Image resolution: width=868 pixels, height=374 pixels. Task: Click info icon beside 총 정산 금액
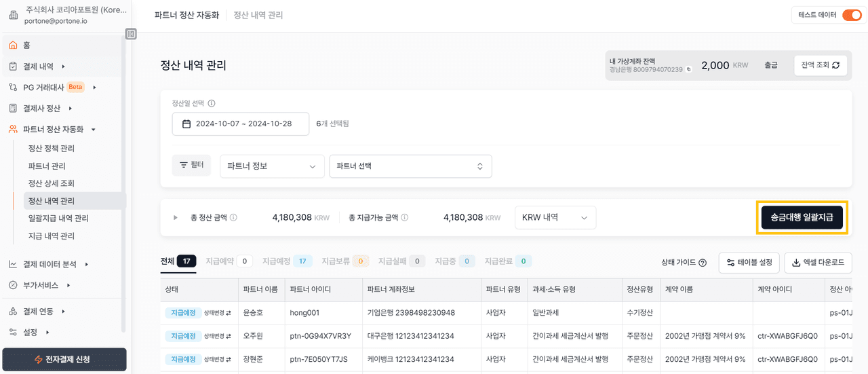click(x=233, y=218)
